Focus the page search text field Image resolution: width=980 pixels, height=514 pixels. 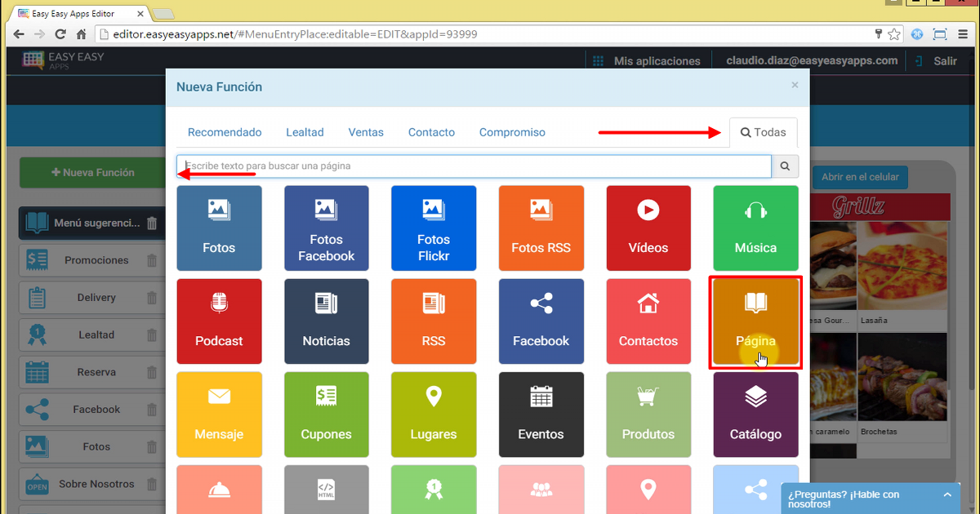[x=474, y=166]
